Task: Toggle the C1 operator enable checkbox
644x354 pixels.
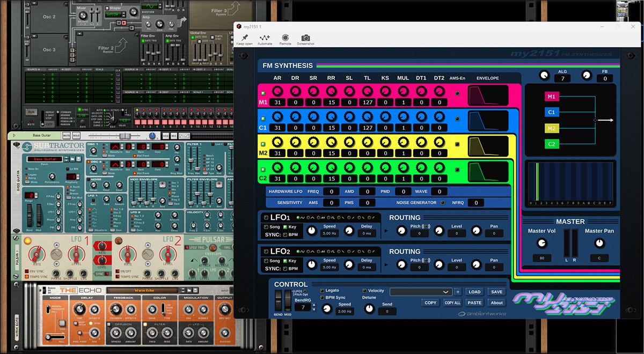Action: [x=263, y=119]
